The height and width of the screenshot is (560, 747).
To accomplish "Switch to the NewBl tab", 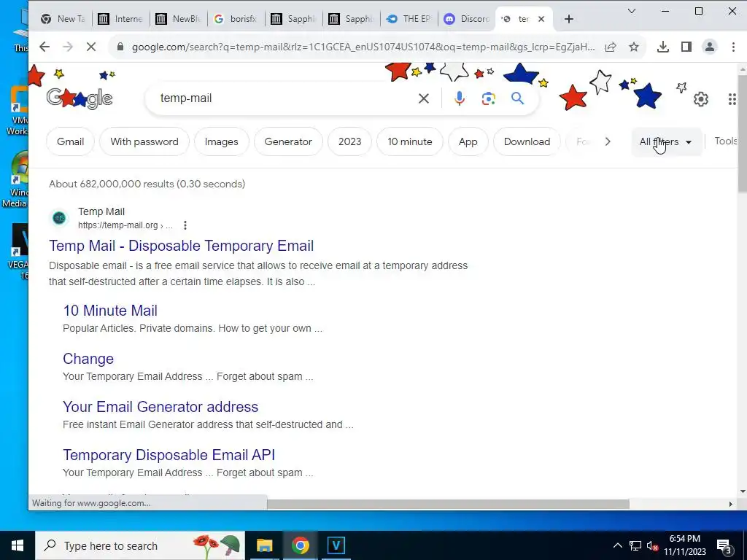I will (x=178, y=19).
